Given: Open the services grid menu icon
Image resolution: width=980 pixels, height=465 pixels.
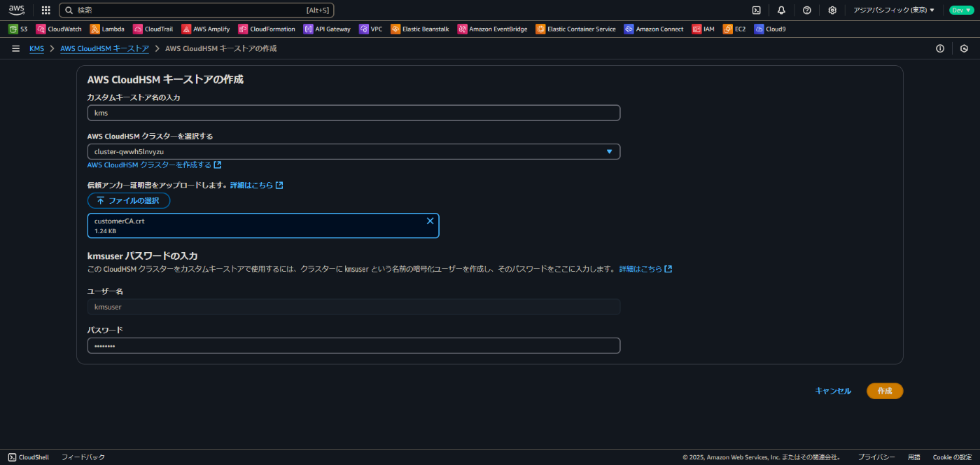Looking at the screenshot, I should tap(45, 10).
